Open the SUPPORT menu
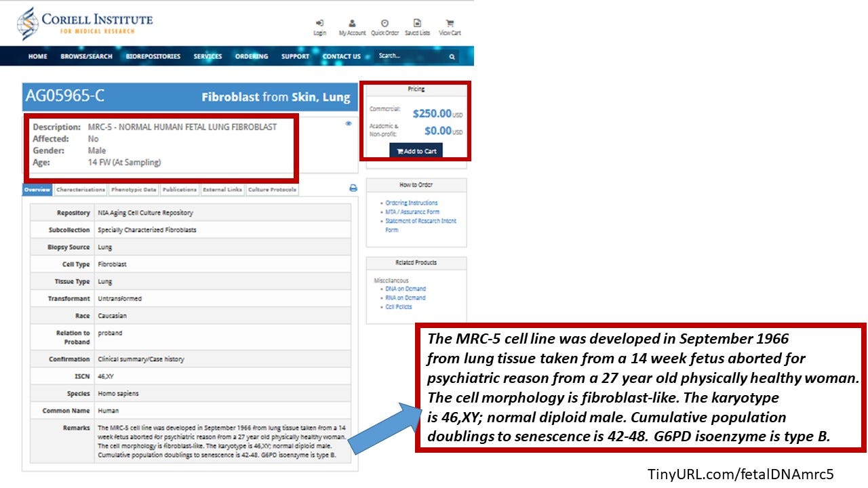Image resolution: width=868 pixels, height=488 pixels. tap(295, 56)
